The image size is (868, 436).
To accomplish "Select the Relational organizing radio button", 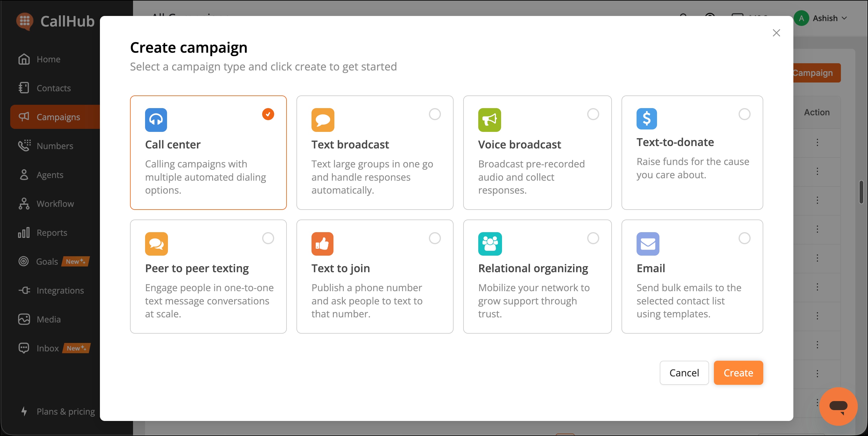I will pyautogui.click(x=593, y=238).
